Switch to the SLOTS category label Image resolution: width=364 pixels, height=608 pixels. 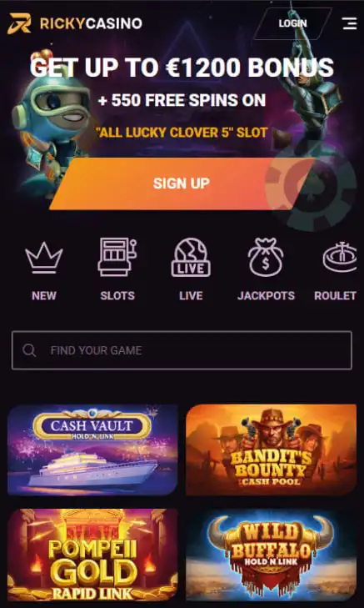pos(117,296)
